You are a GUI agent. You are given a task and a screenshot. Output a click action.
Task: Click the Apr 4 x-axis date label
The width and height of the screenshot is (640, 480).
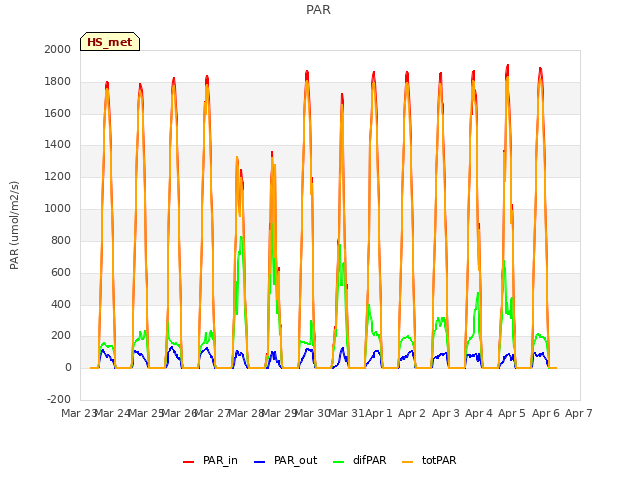[x=479, y=413]
